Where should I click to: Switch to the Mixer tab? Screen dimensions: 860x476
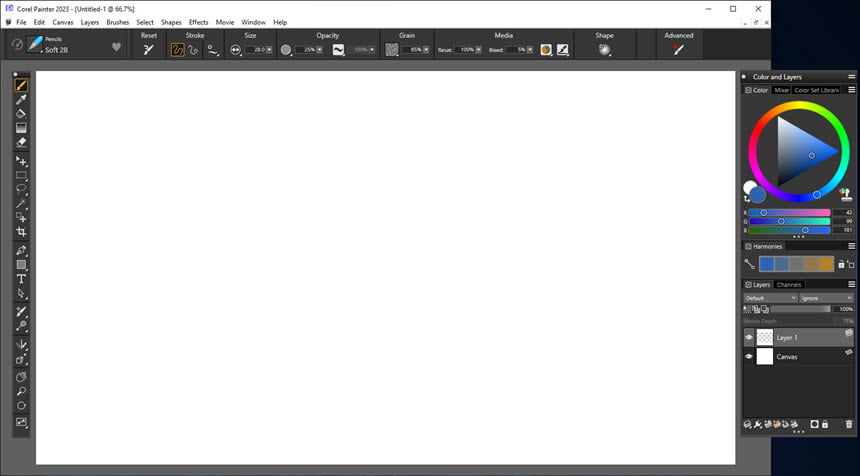781,90
